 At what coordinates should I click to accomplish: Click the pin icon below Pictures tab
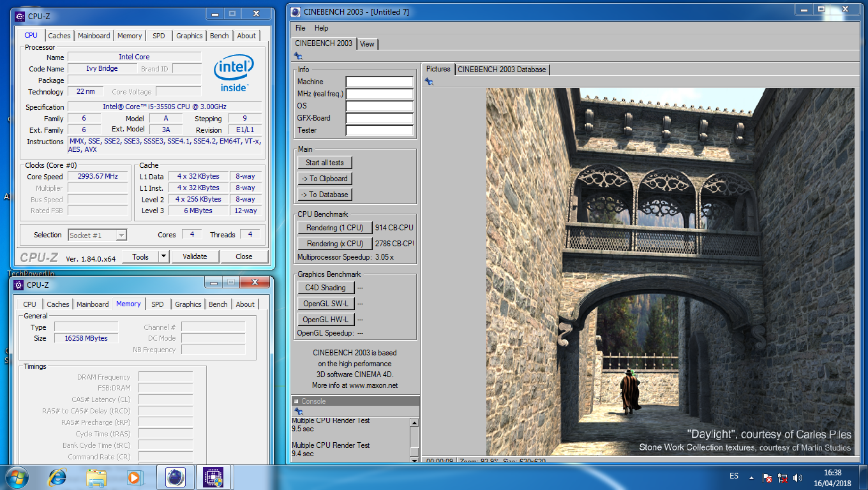coord(429,81)
